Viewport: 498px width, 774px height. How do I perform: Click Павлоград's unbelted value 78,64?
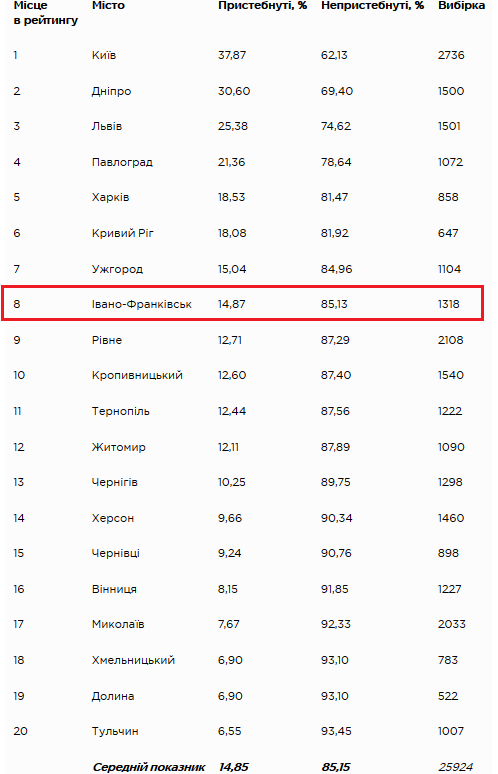(336, 162)
